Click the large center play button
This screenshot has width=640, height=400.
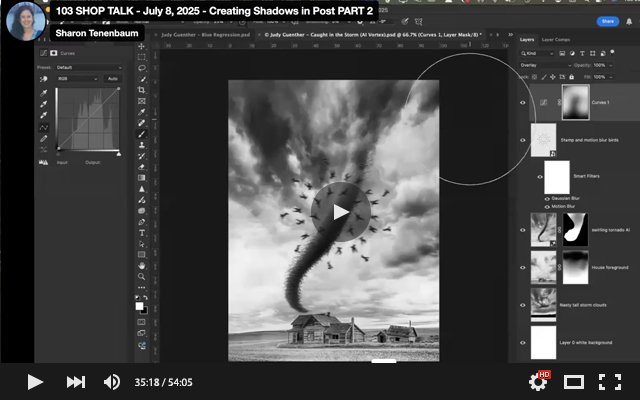coord(341,212)
